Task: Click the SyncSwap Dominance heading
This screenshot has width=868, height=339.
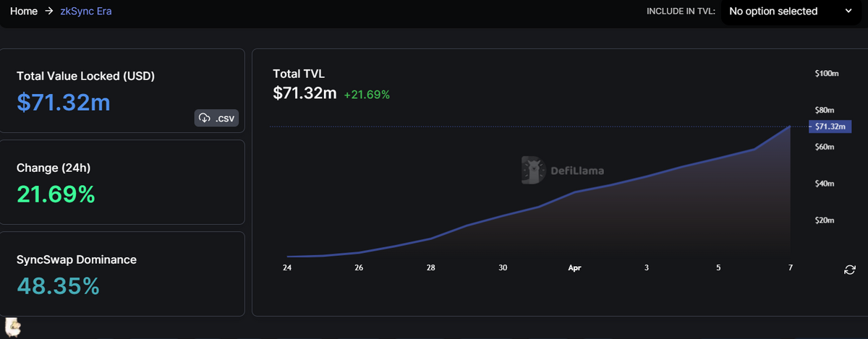Action: (x=77, y=259)
